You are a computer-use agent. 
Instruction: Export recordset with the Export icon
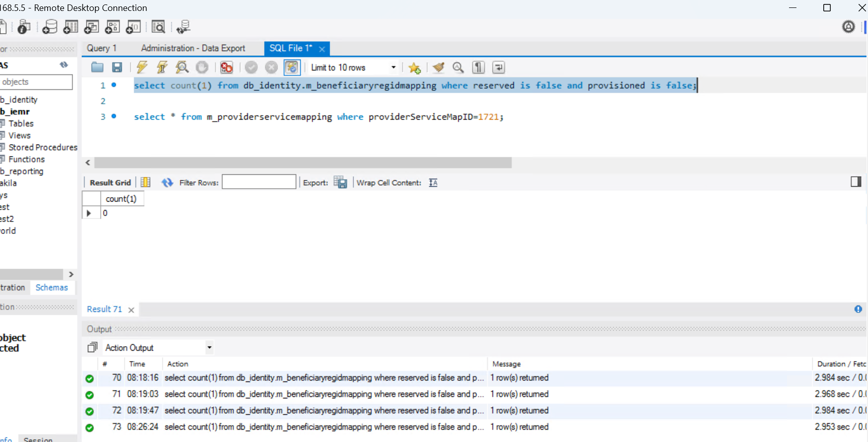click(x=340, y=182)
